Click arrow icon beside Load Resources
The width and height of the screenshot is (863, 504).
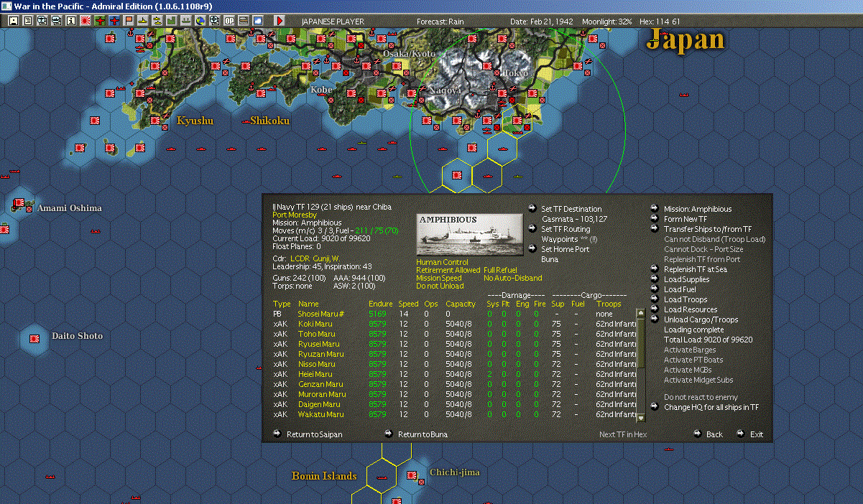tap(655, 309)
